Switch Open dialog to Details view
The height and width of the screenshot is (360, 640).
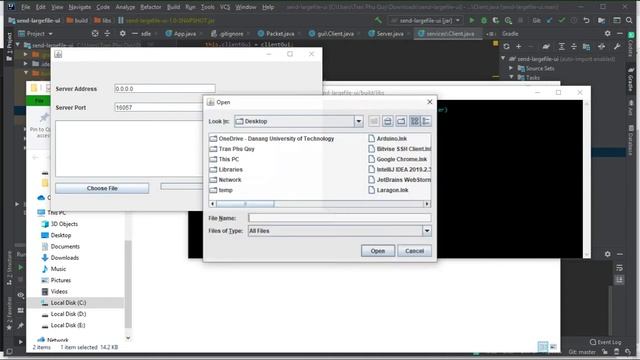point(426,121)
